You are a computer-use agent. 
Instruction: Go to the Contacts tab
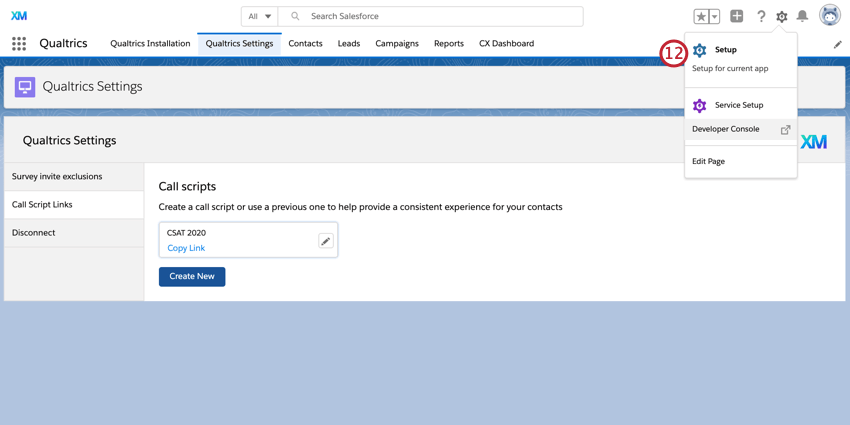click(x=305, y=43)
